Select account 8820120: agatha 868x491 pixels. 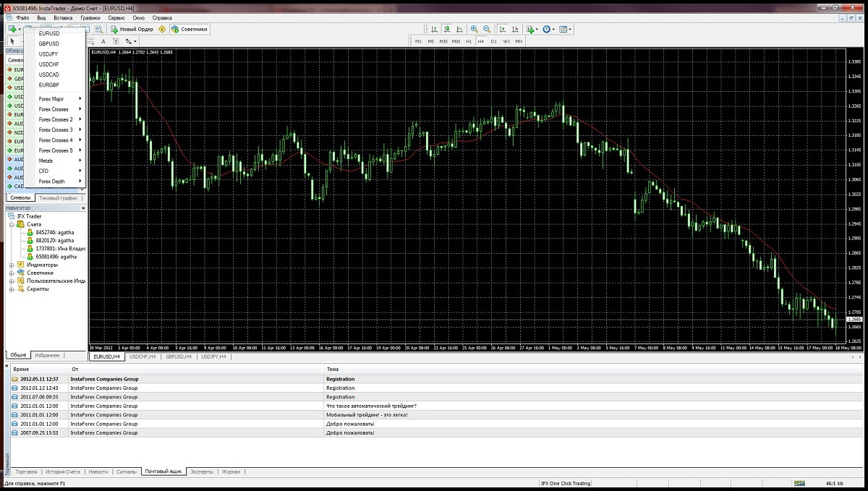point(55,240)
